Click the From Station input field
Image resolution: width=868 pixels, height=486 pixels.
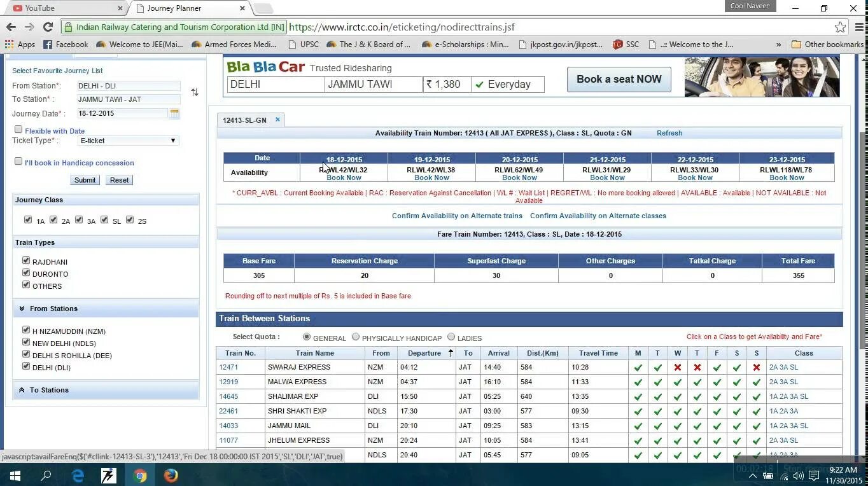point(129,86)
